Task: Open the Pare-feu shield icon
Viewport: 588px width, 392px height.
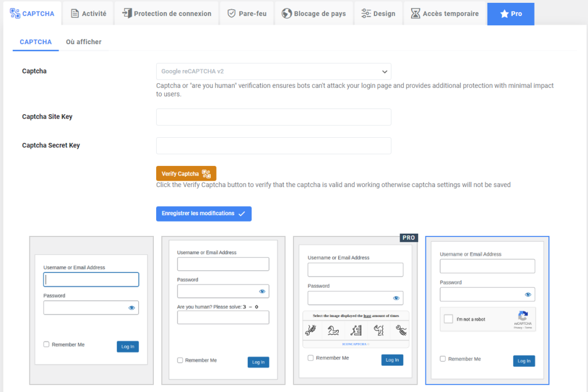Action: coord(231,13)
